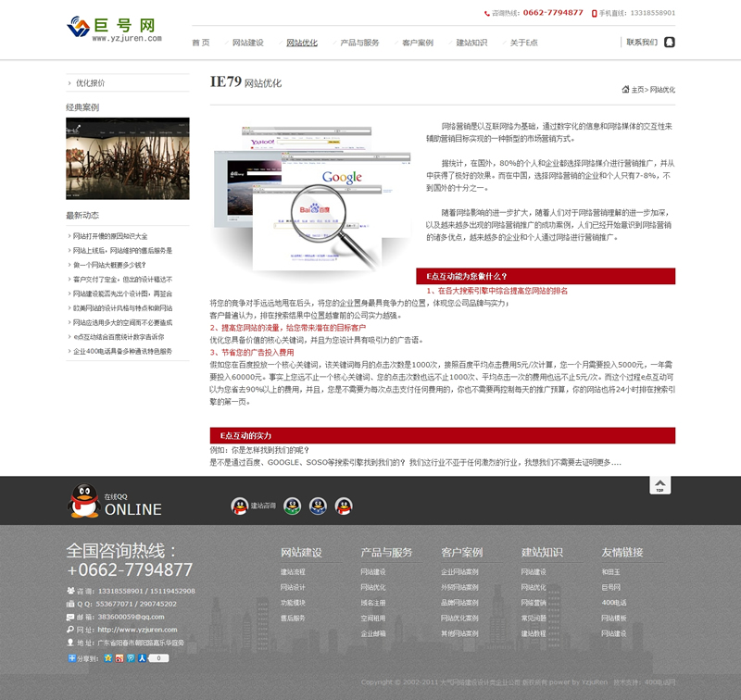The height and width of the screenshot is (700, 741).
Task: Expand the 优化报价 sidebar item
Action: (x=90, y=83)
